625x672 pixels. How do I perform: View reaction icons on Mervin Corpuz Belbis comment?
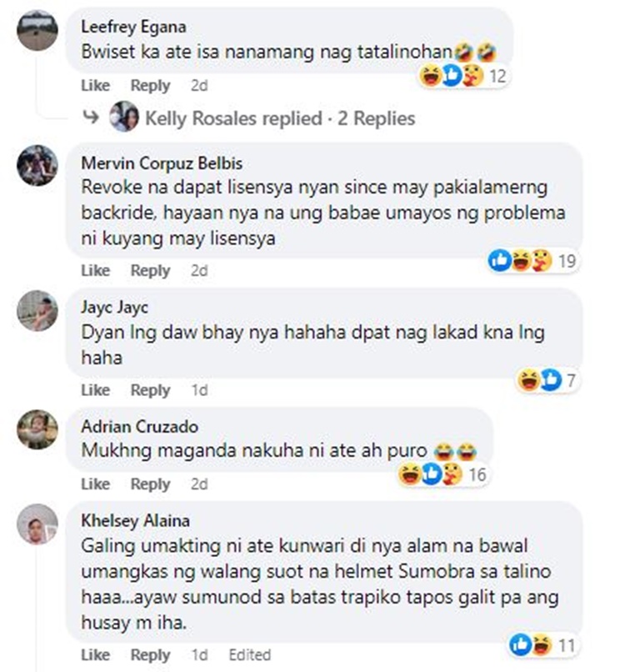[x=532, y=260]
